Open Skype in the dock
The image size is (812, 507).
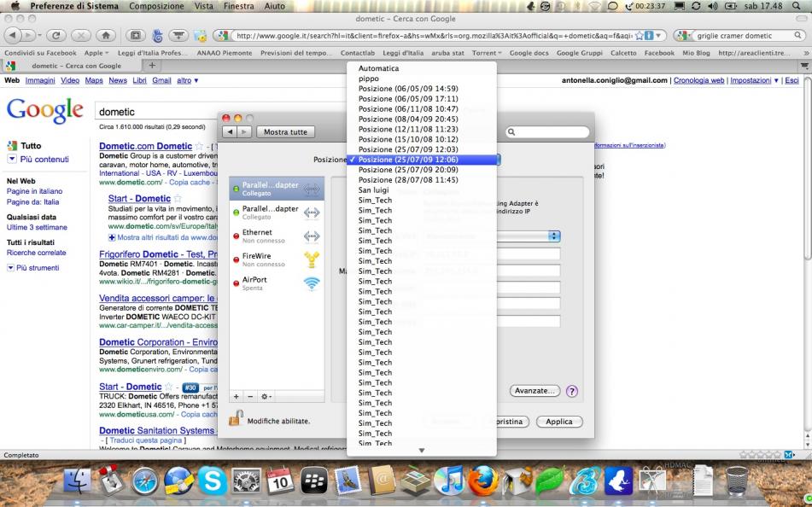213,481
